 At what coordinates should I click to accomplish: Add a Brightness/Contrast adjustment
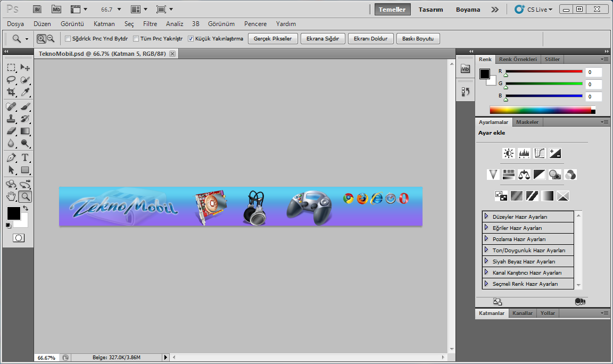point(509,153)
